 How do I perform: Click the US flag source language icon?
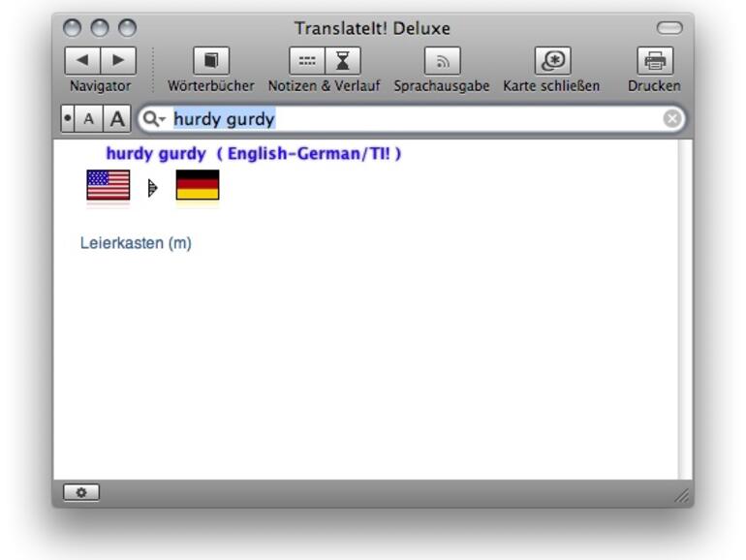[x=108, y=185]
